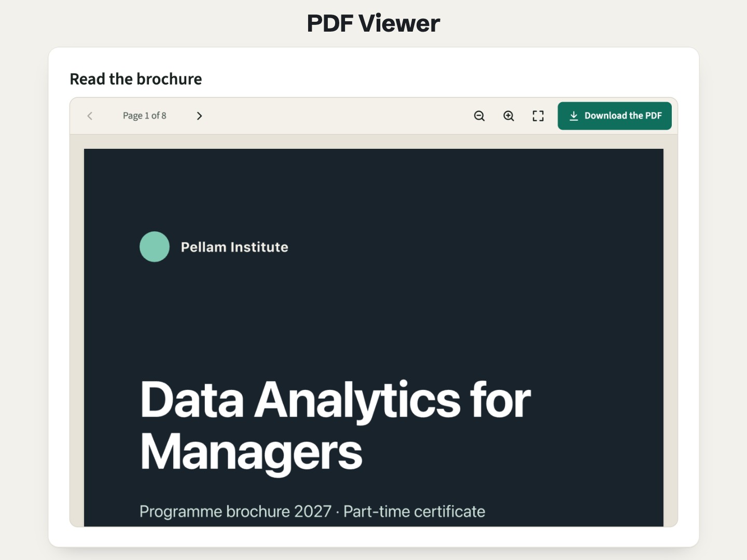Zoom in on the PDF
The height and width of the screenshot is (560, 747).
point(509,116)
